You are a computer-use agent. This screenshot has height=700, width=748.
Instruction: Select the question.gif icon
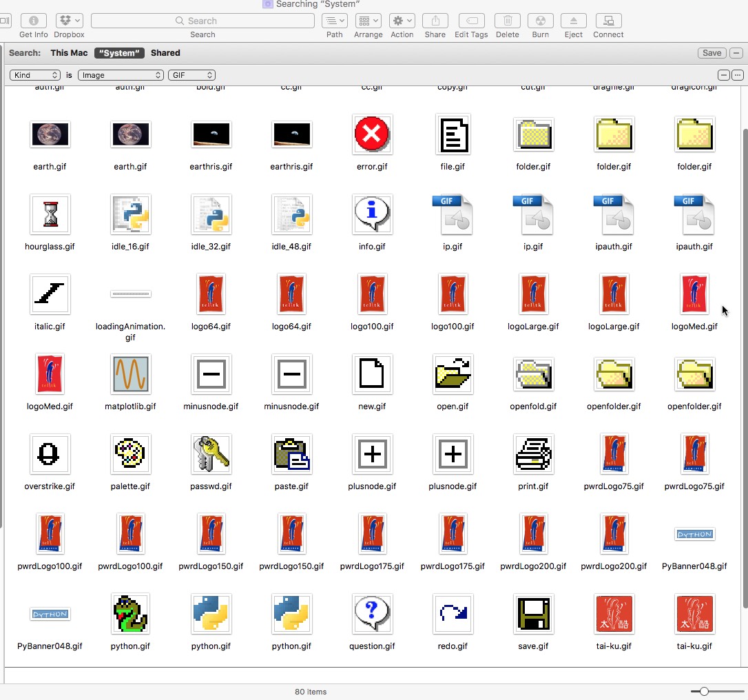[372, 614]
